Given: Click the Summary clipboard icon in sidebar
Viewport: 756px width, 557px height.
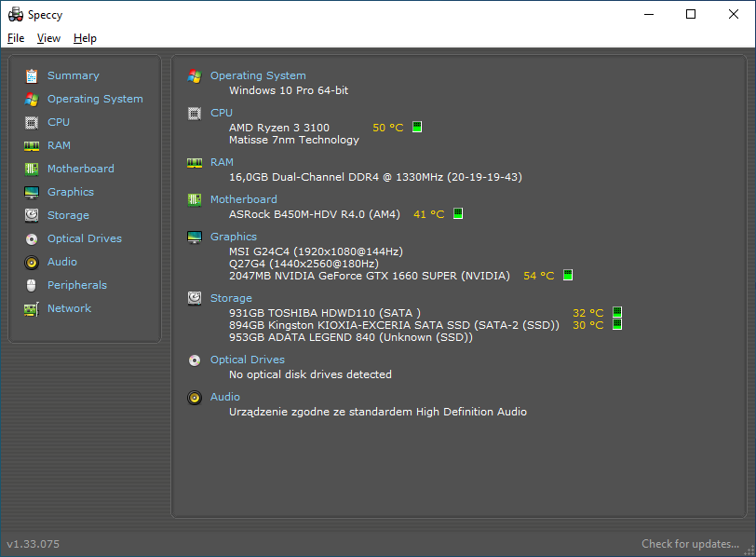Looking at the screenshot, I should (x=32, y=75).
